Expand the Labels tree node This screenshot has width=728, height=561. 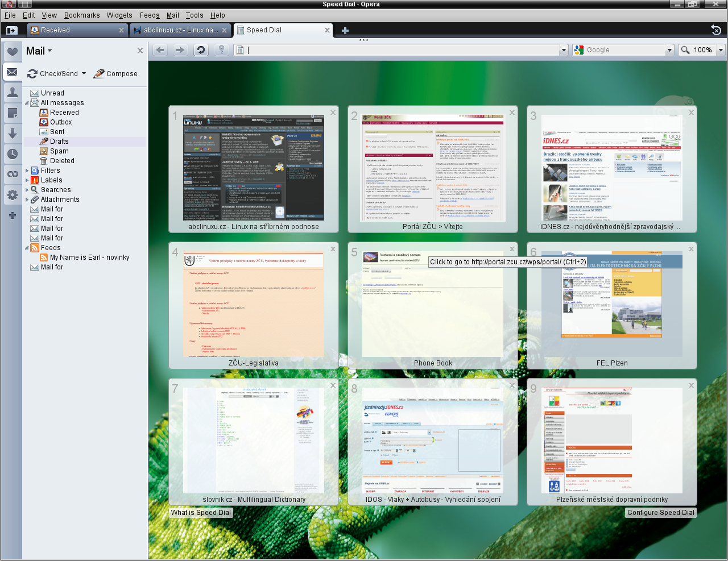[27, 180]
